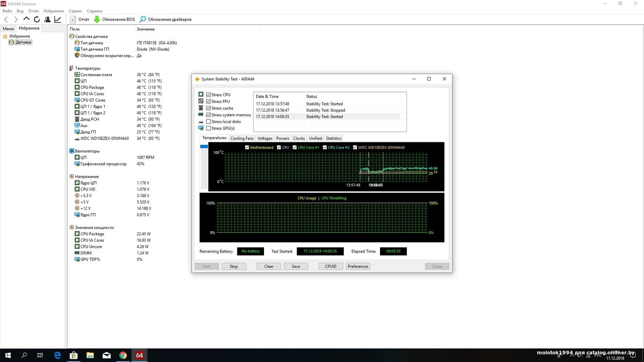Open the graph chart toolbar icon
This screenshot has width=644, height=362.
(58, 19)
